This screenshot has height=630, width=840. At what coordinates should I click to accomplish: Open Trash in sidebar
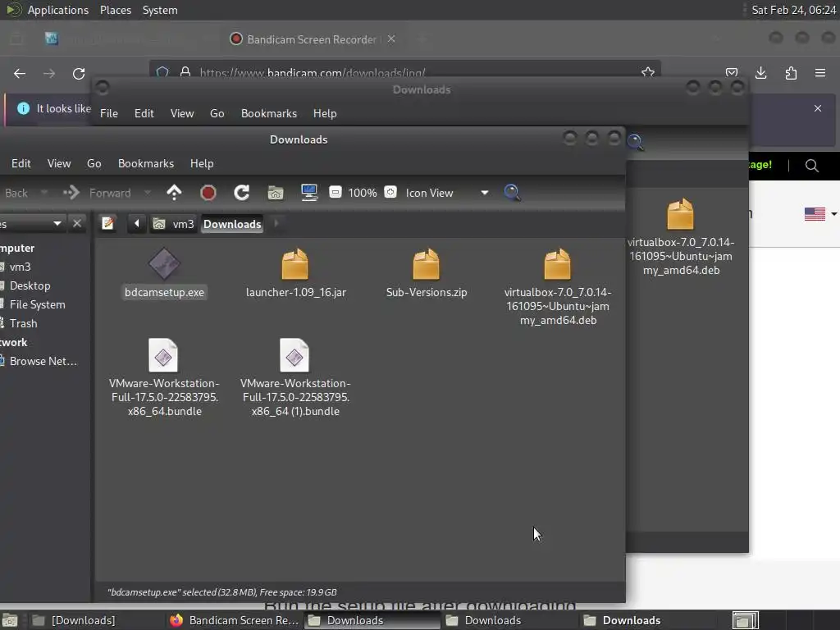[23, 323]
